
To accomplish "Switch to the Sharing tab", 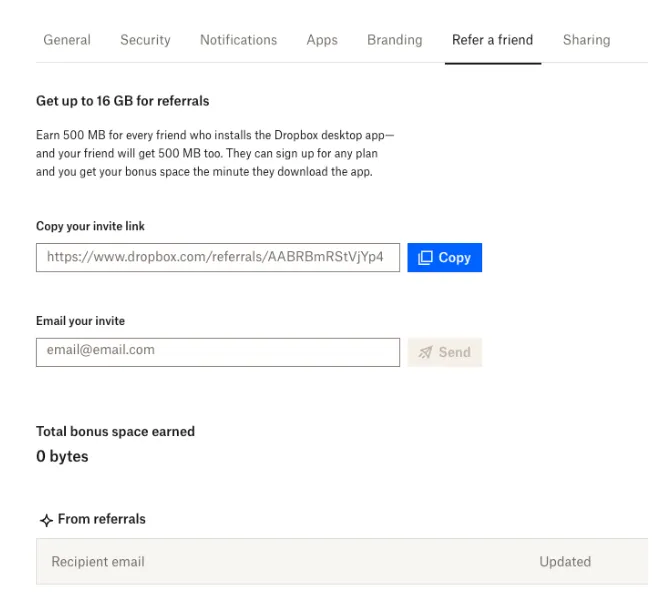I will 586,40.
